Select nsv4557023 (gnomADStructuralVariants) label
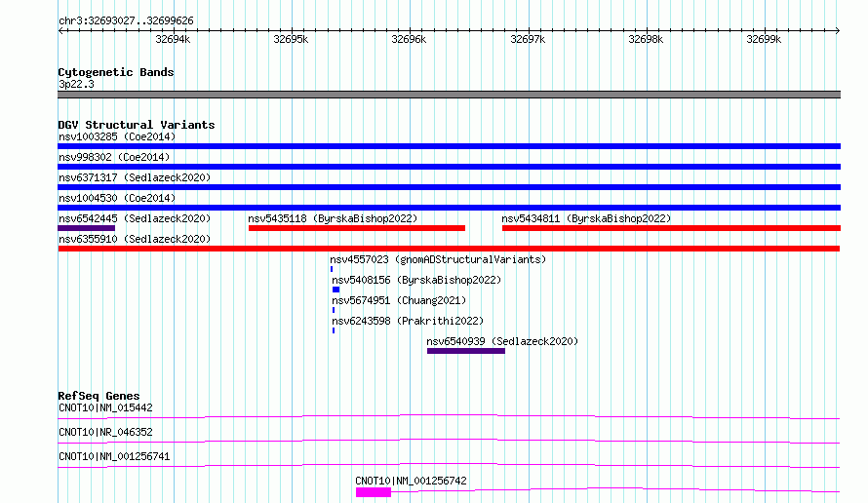Screen dimensions: 868x503 pos(438,259)
